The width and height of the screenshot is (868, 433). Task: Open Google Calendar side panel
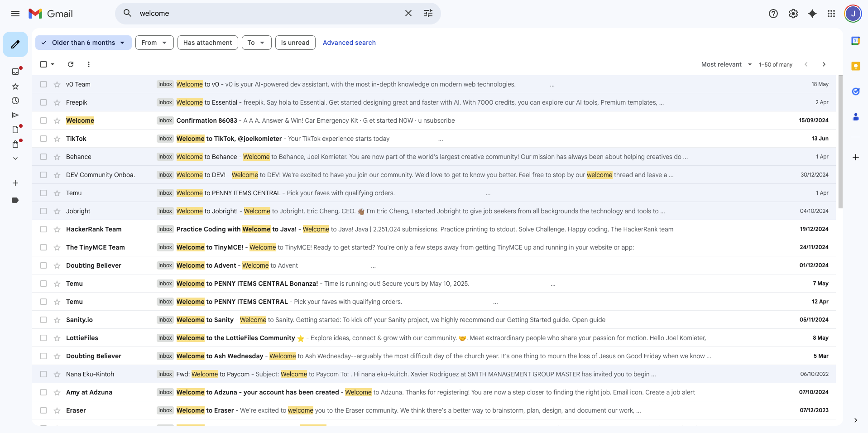click(855, 41)
